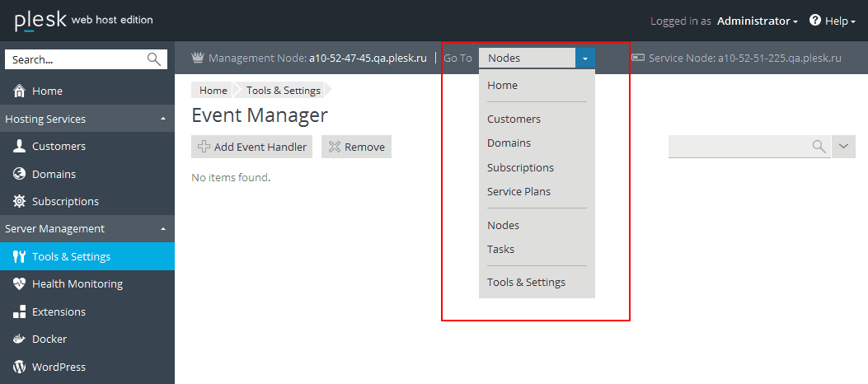
Task: Open Docker in the sidebar
Action: point(49,340)
